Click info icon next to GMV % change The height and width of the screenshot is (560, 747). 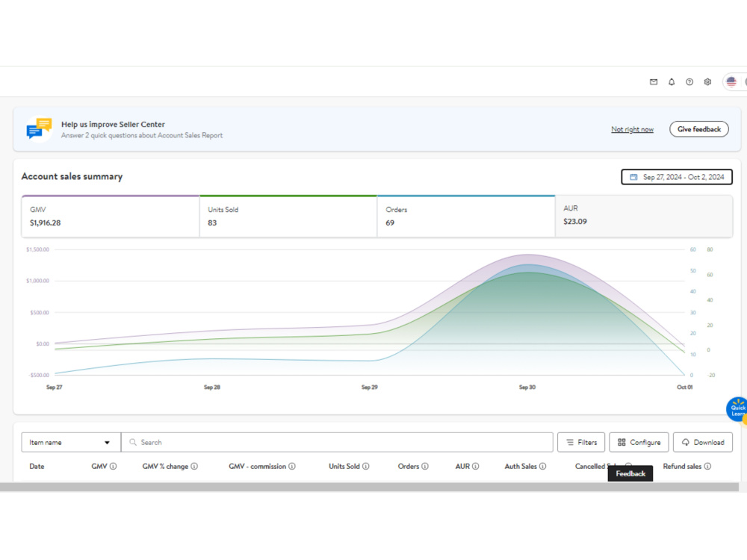[x=194, y=466]
